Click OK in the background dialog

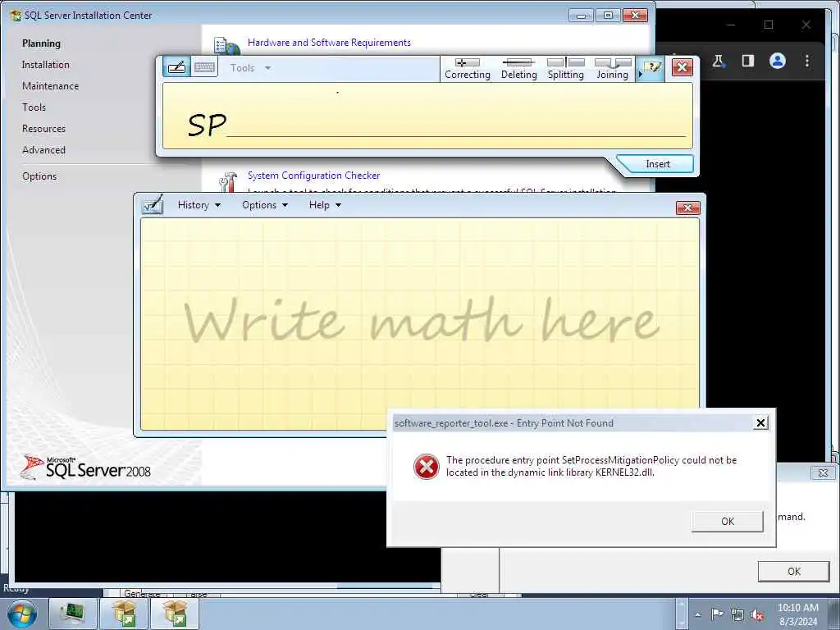[793, 571]
